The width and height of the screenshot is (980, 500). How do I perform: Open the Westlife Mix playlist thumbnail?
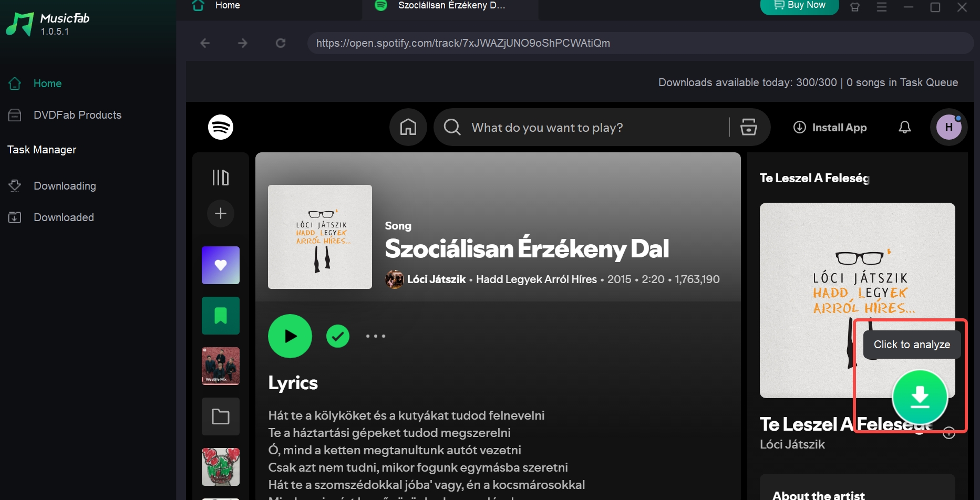point(220,366)
